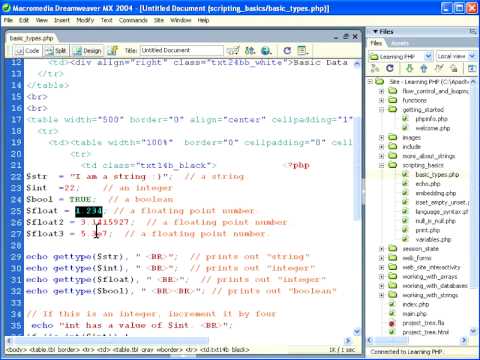Open the File menu
The width and height of the screenshot is (480, 360).
click(8, 20)
